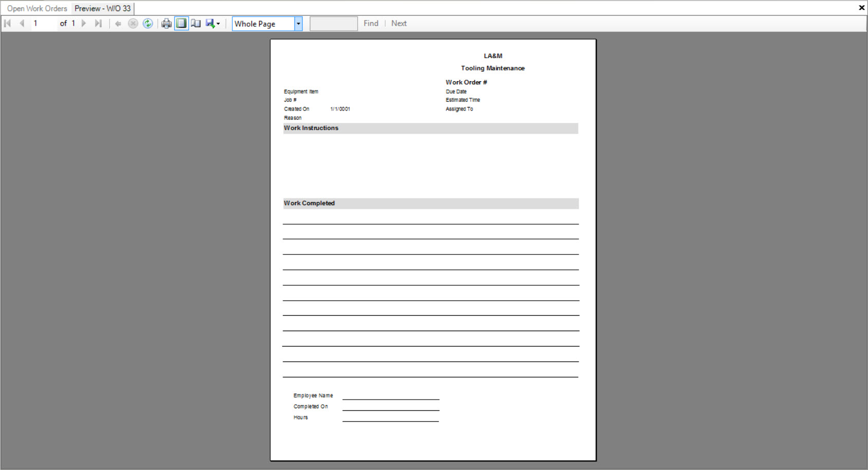Click the Job # label
The width and height of the screenshot is (868, 470).
tap(290, 100)
